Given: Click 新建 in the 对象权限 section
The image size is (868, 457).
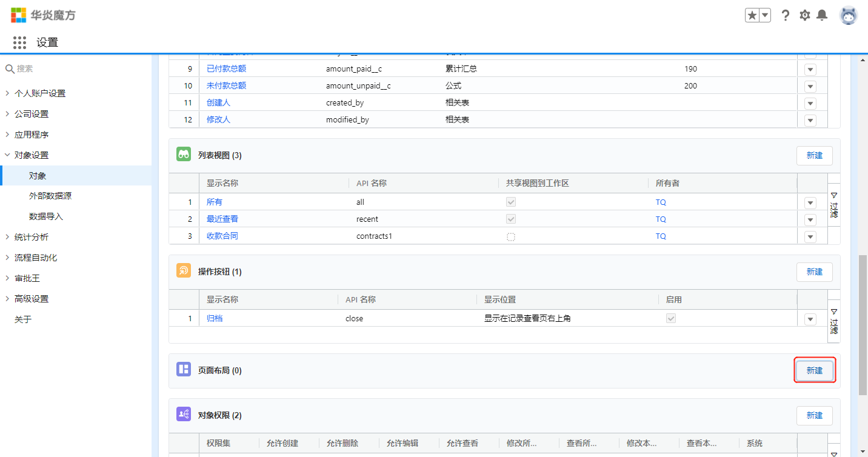Looking at the screenshot, I should (814, 415).
